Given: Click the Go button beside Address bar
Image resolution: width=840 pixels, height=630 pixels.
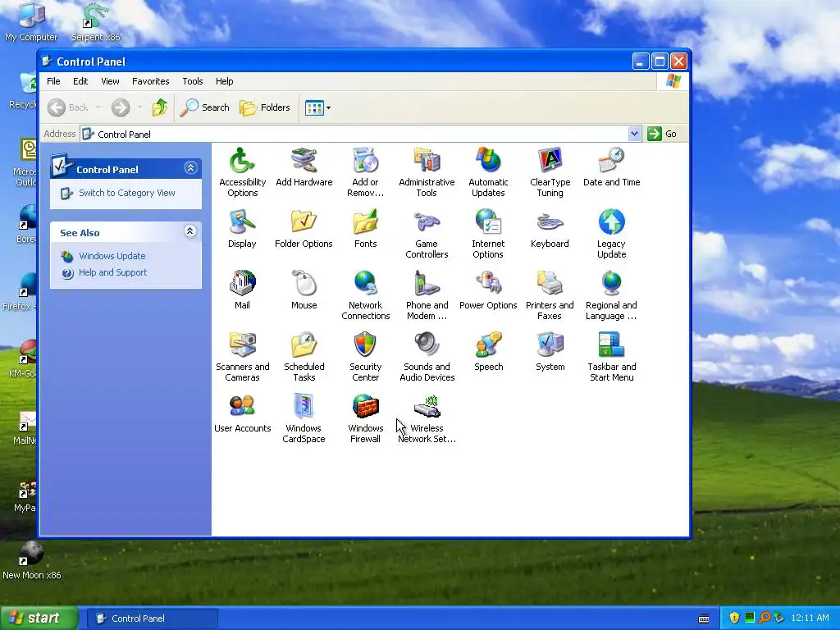Looking at the screenshot, I should [662, 134].
